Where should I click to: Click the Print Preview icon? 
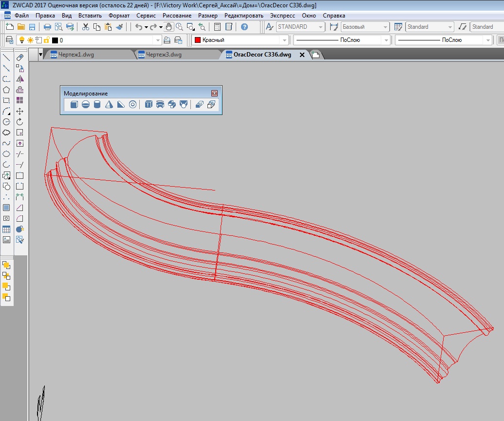coord(58,27)
